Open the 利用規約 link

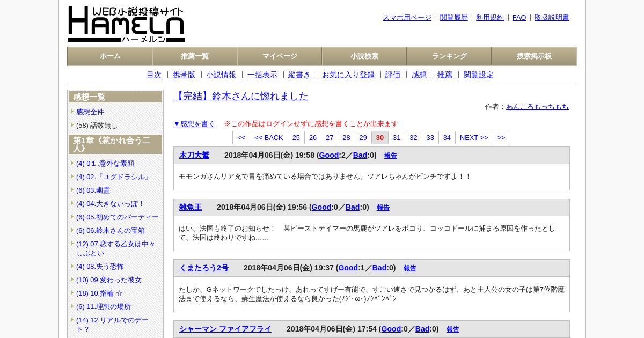coord(490,18)
